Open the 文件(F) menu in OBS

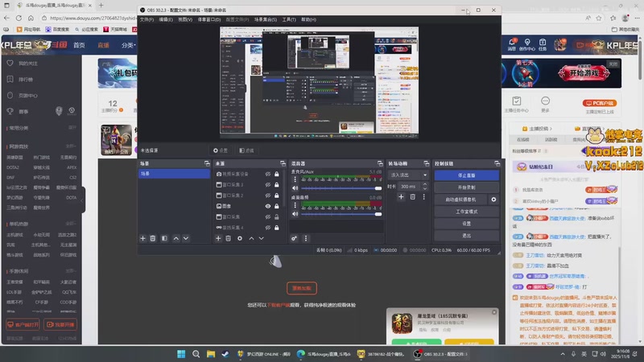click(x=147, y=19)
